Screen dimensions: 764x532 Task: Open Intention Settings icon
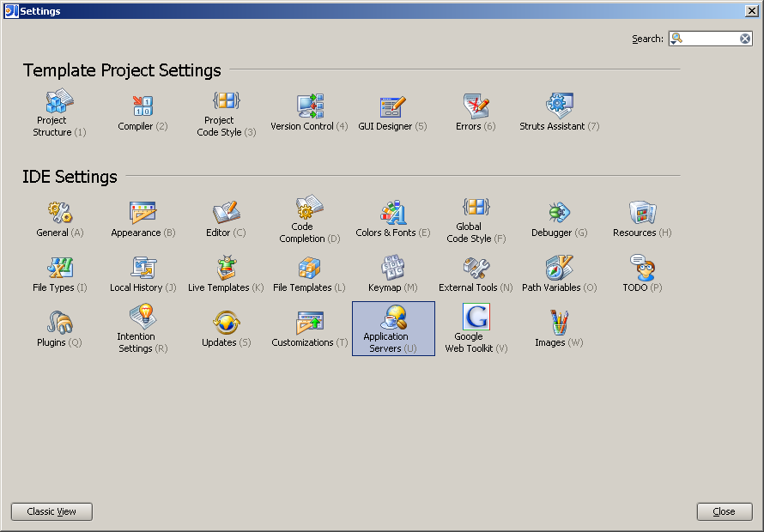click(x=142, y=316)
